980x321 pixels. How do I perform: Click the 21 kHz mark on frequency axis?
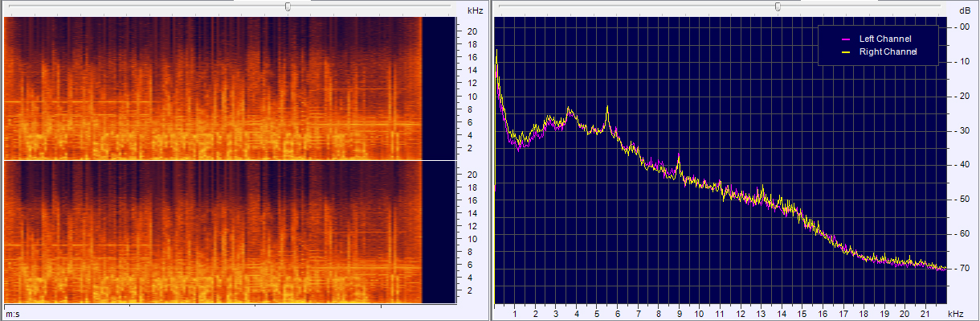coord(925,313)
